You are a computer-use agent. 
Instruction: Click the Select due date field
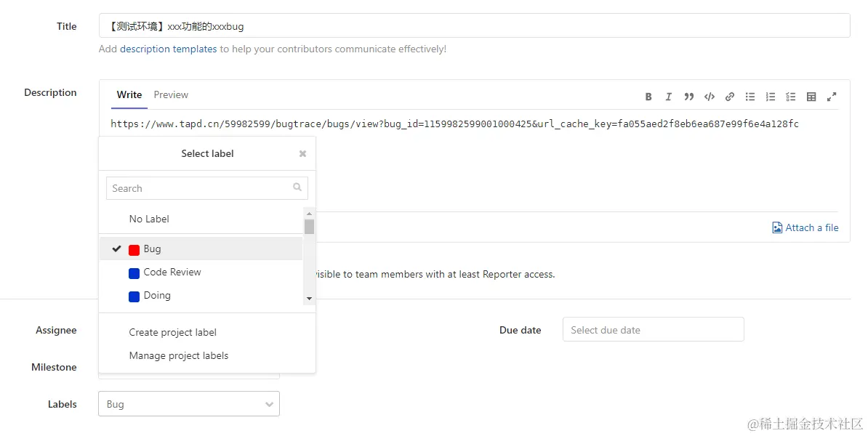(x=654, y=330)
